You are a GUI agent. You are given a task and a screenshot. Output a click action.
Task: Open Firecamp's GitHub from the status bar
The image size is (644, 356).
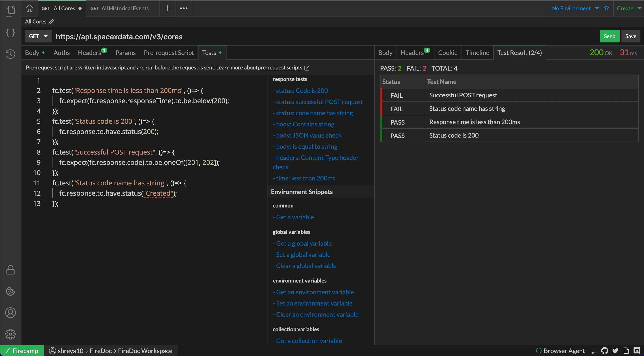point(605,350)
